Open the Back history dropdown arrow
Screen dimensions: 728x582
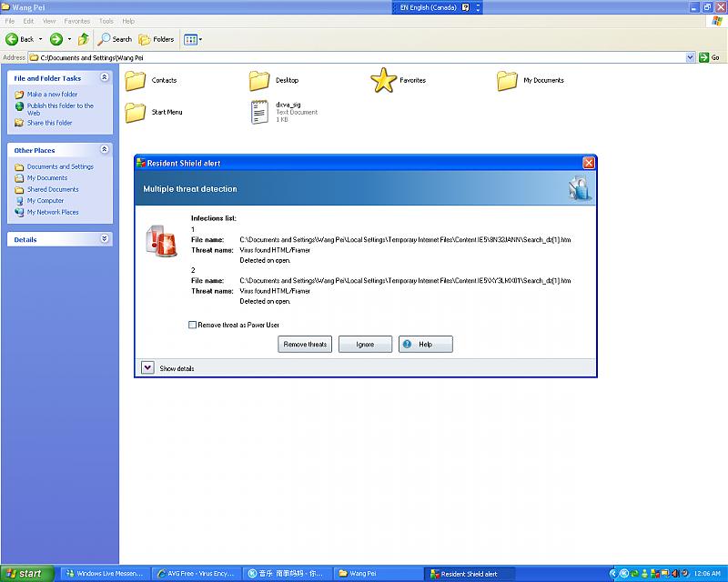click(x=40, y=39)
